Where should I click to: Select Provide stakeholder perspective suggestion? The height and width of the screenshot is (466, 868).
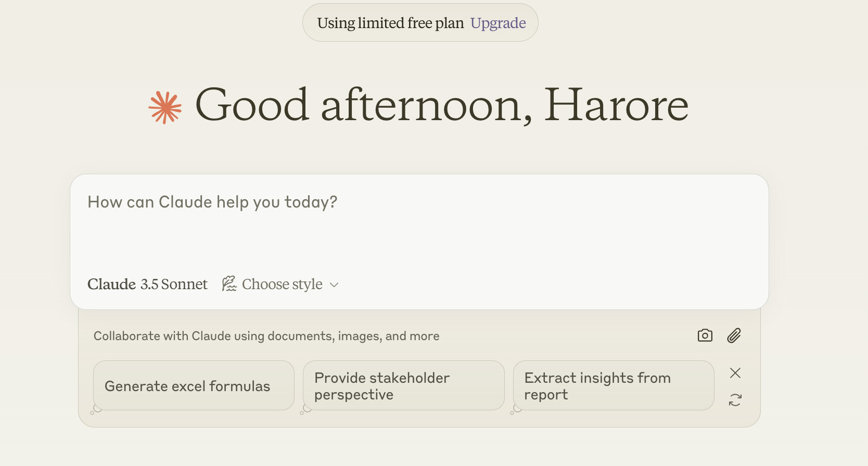coord(403,385)
